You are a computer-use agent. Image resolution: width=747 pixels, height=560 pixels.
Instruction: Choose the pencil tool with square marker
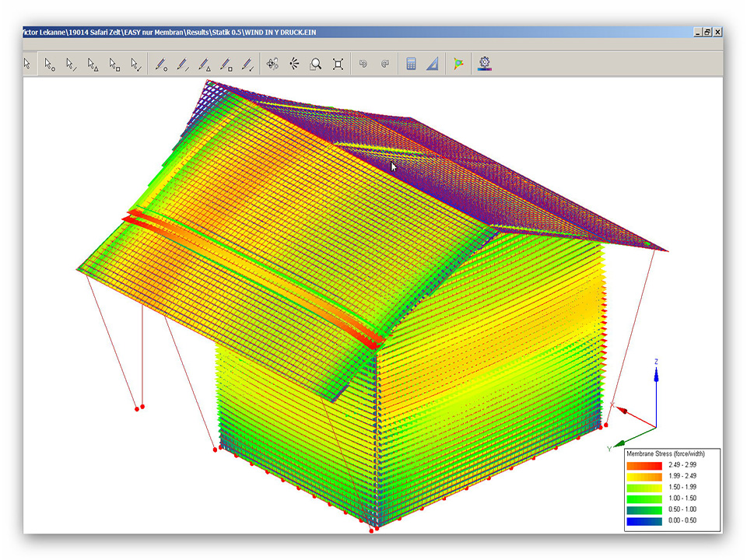(226, 64)
